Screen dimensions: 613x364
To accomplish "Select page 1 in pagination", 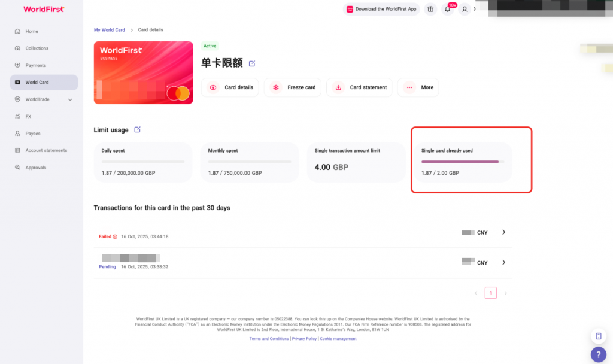I will [491, 293].
